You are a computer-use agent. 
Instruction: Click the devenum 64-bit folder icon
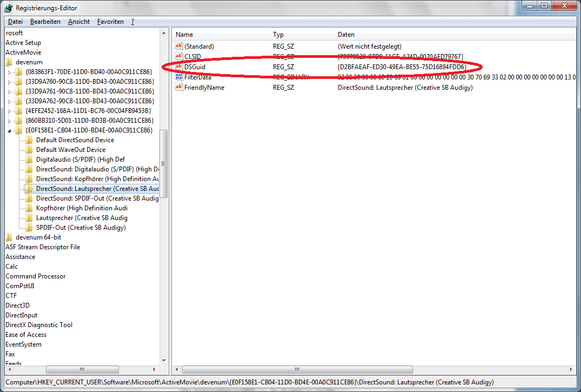[x=9, y=237]
